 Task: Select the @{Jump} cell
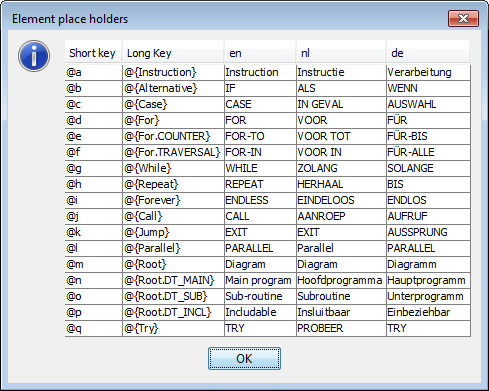[173, 232]
